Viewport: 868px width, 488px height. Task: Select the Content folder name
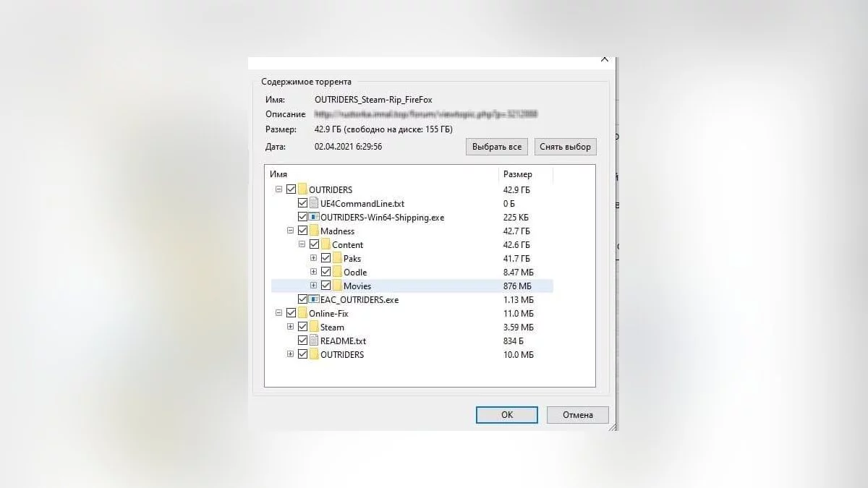348,244
